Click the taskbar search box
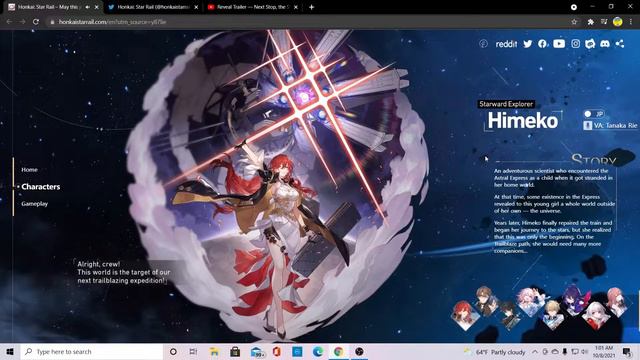 click(x=91, y=351)
